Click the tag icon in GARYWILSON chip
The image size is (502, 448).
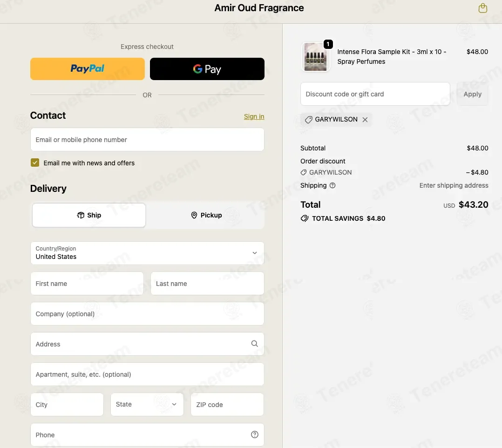point(308,120)
